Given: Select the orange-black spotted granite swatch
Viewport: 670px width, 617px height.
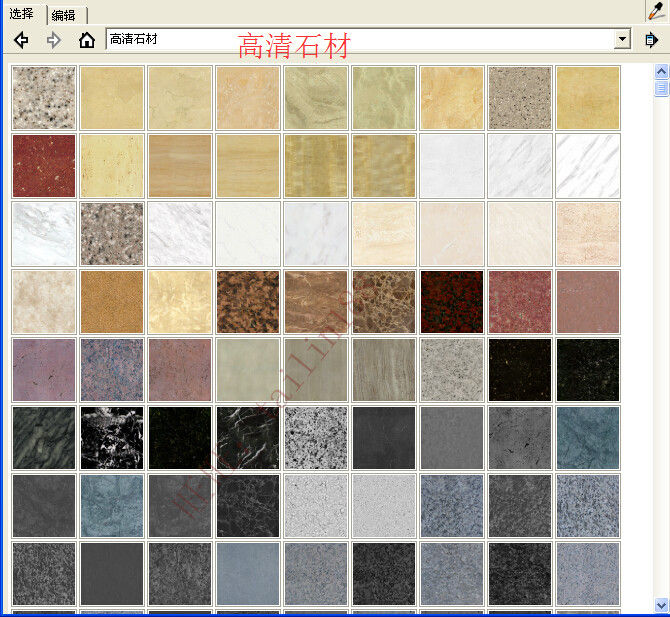Looking at the screenshot, I should 248,302.
